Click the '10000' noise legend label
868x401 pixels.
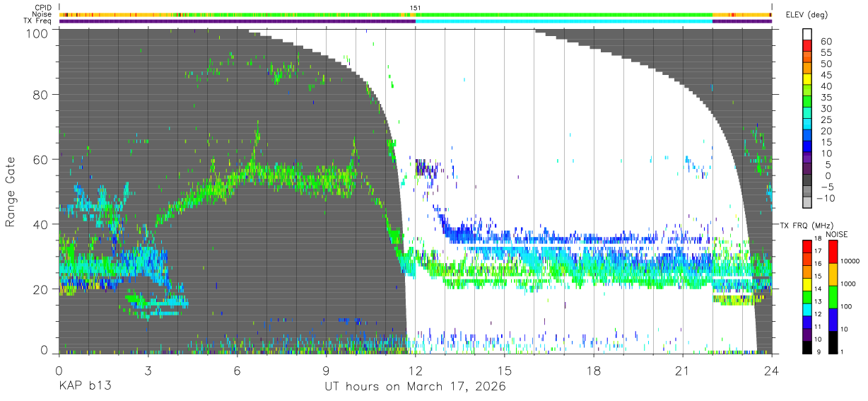click(850, 260)
